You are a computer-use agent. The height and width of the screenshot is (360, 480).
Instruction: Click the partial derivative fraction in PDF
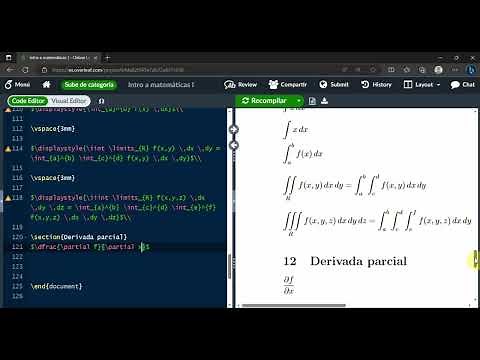click(289, 285)
